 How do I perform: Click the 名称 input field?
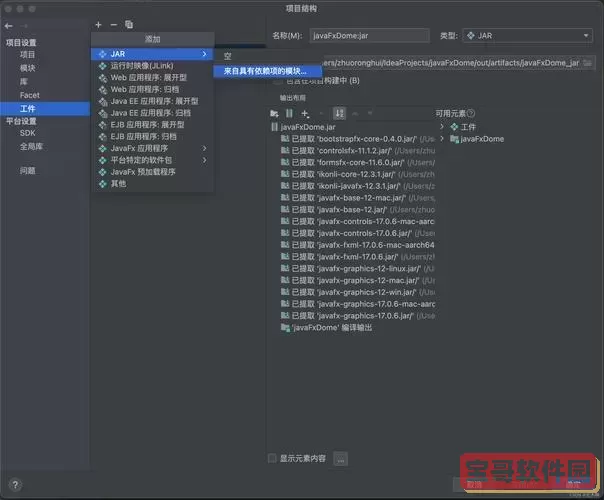(369, 36)
